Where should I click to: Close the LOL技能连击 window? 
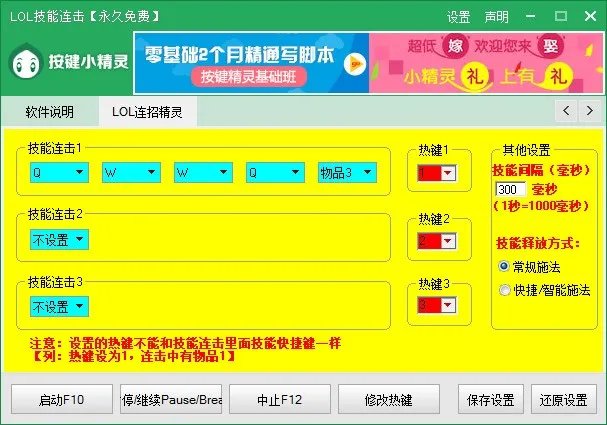click(590, 16)
